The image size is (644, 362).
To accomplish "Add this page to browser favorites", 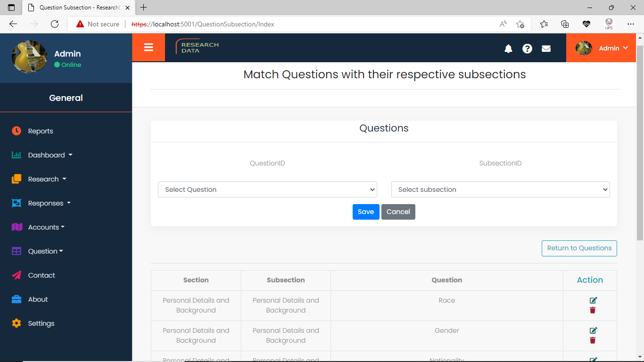I will (x=520, y=24).
